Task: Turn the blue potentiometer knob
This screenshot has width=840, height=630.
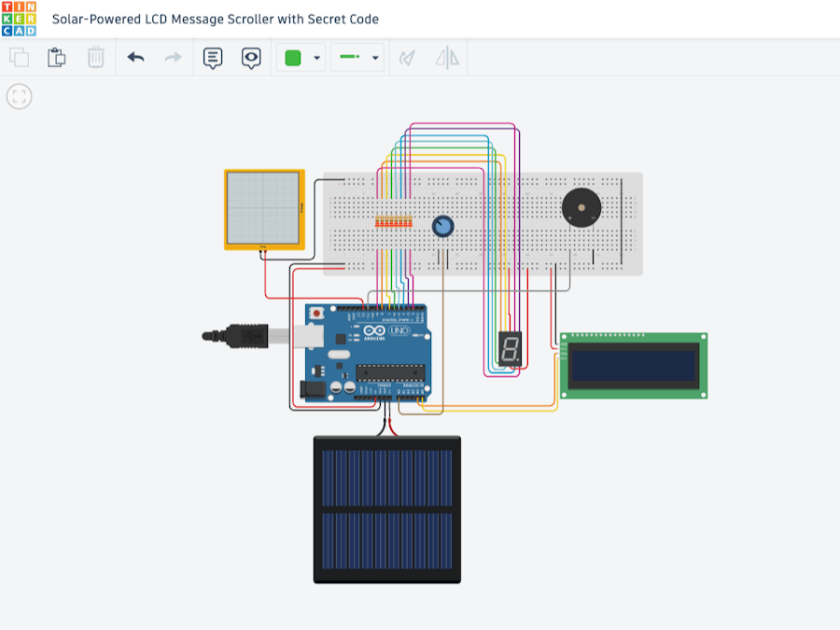Action: pos(442,226)
